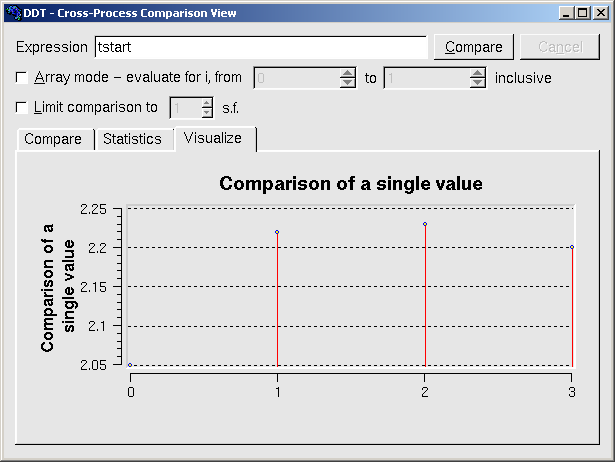
Task: Increase the array 'from' value with up arrow
Action: (x=347, y=73)
